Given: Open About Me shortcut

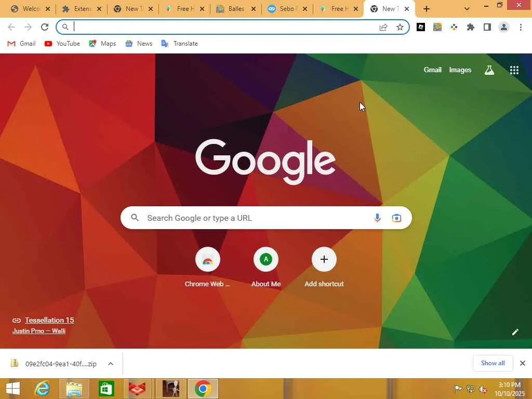Looking at the screenshot, I should click(x=266, y=268).
